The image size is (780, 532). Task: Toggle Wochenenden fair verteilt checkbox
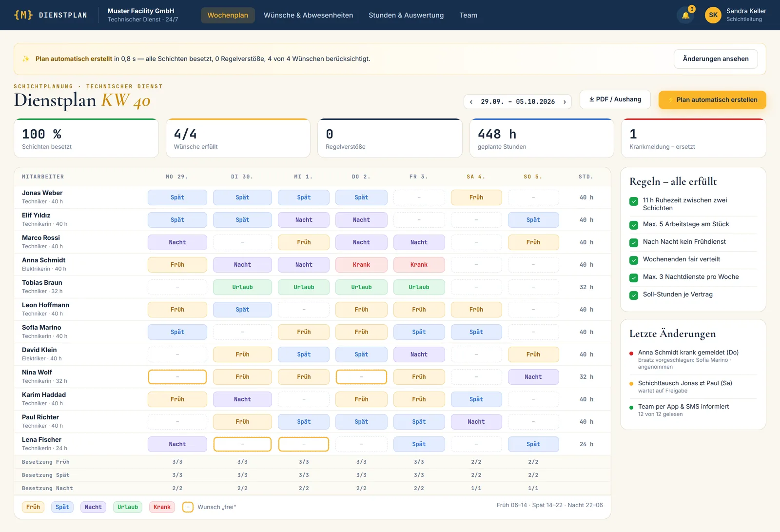634,260
